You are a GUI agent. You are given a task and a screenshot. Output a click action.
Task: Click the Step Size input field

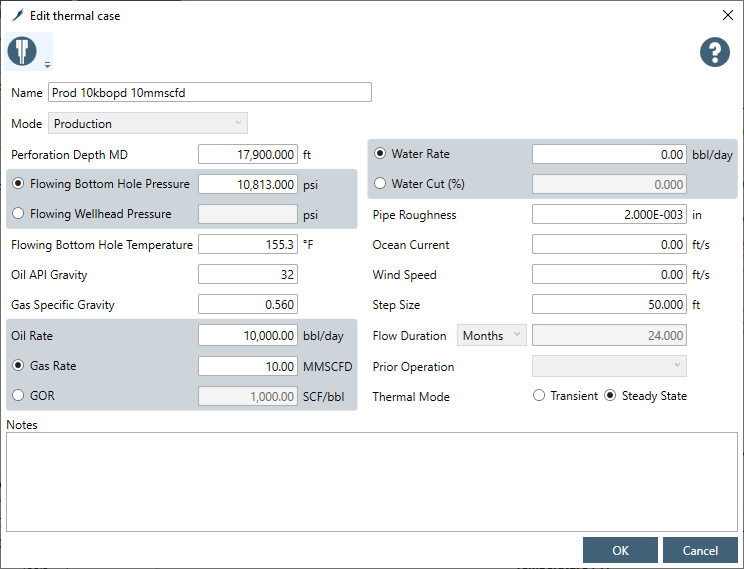pos(609,304)
